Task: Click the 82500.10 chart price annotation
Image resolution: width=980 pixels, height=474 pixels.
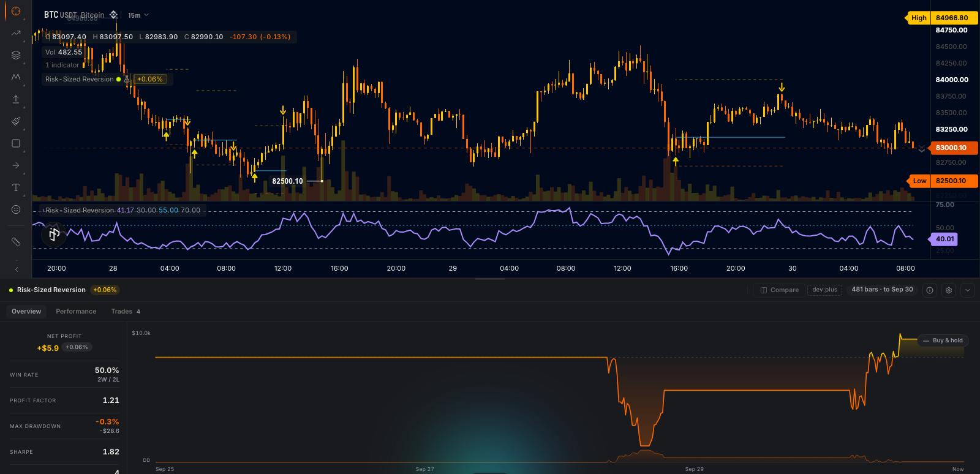Action: [287, 181]
